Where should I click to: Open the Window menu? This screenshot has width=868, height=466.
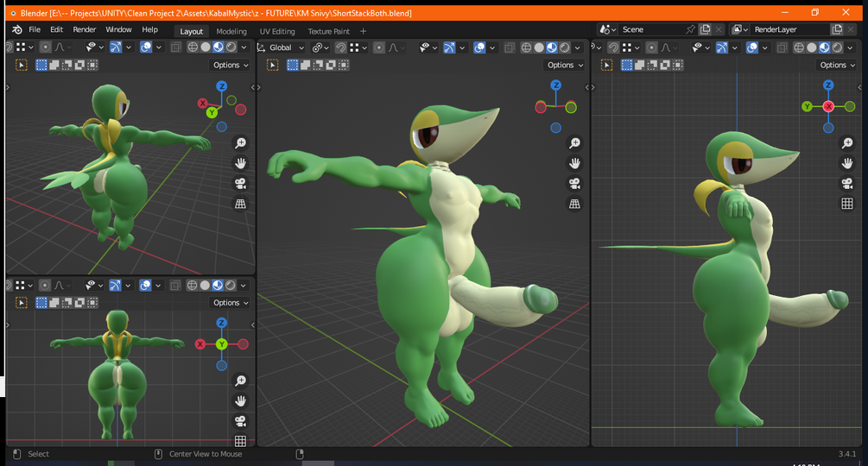118,30
